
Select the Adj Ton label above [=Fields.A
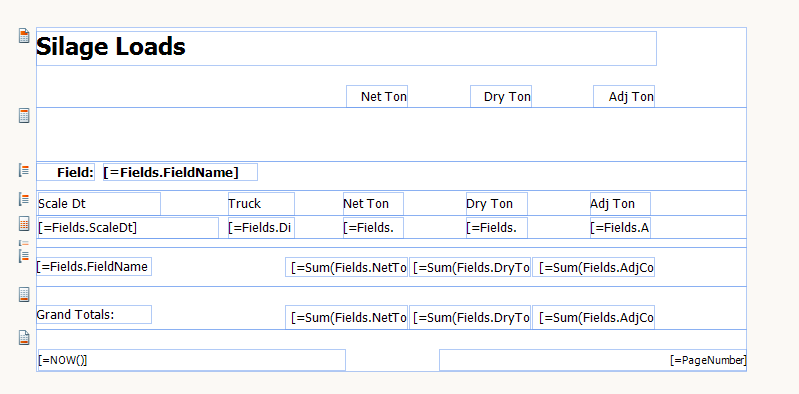pyautogui.click(x=620, y=204)
